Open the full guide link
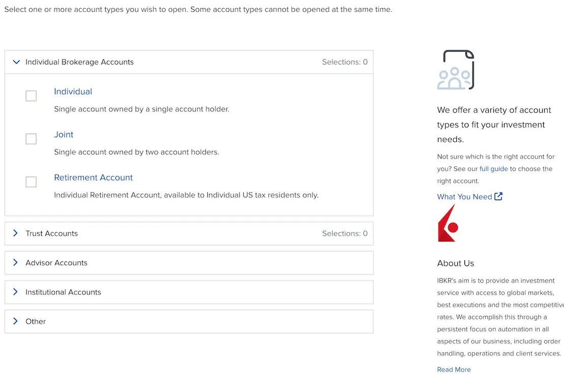The image size is (564, 392). click(x=493, y=169)
